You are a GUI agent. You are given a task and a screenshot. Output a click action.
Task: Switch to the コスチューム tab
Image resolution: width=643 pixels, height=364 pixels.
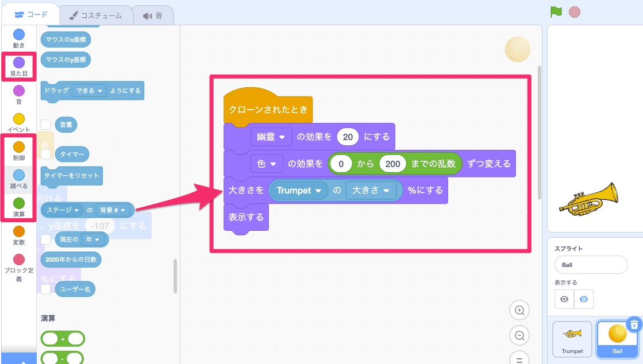96,16
